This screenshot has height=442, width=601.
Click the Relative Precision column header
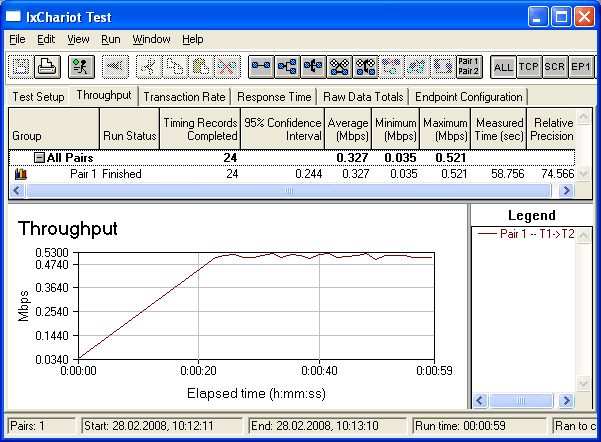pos(551,129)
